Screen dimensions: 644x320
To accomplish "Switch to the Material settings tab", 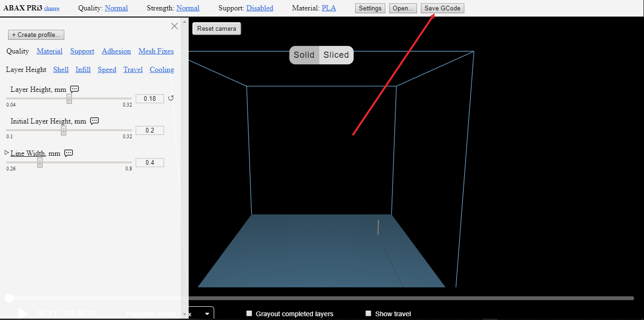I will 50,51.
